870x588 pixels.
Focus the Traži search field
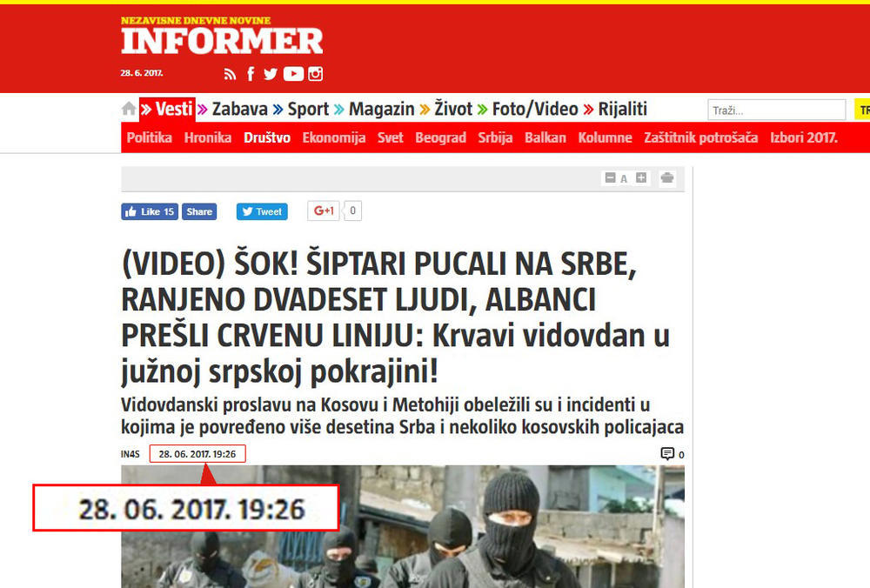click(776, 110)
